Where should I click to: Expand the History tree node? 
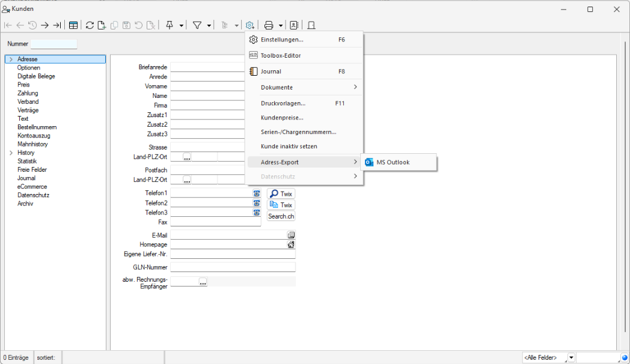(x=11, y=153)
